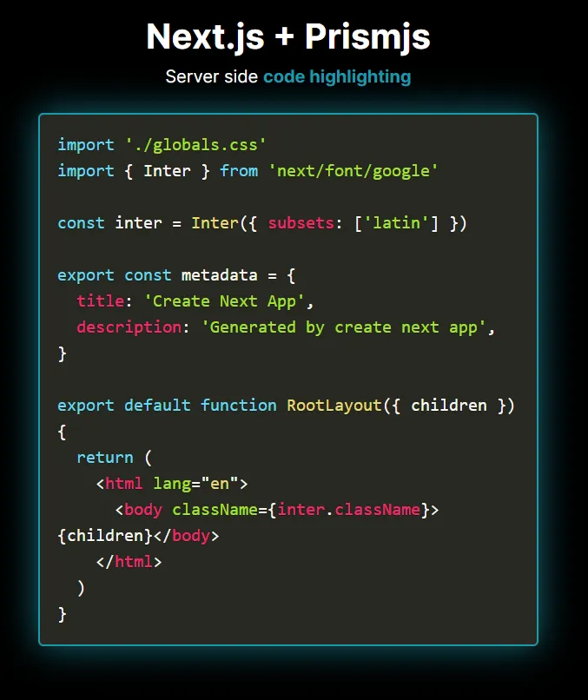Click the 'subsets' property name
The width and height of the screenshot is (588, 700).
click(x=301, y=223)
